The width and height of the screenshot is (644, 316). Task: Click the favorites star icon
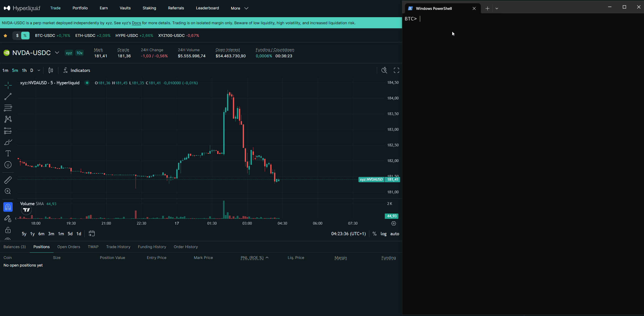5,36
